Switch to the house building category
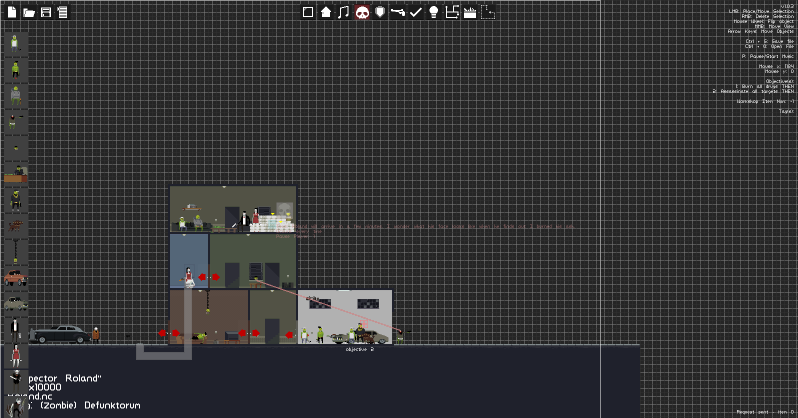 326,12
